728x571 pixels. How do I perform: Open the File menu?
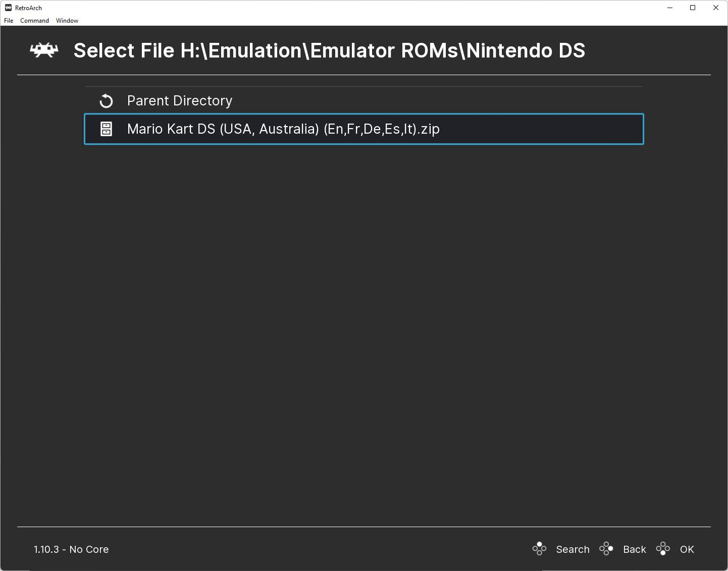point(8,21)
